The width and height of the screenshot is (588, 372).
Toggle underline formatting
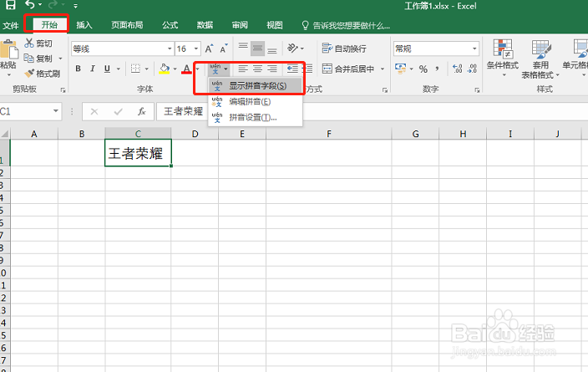click(107, 69)
